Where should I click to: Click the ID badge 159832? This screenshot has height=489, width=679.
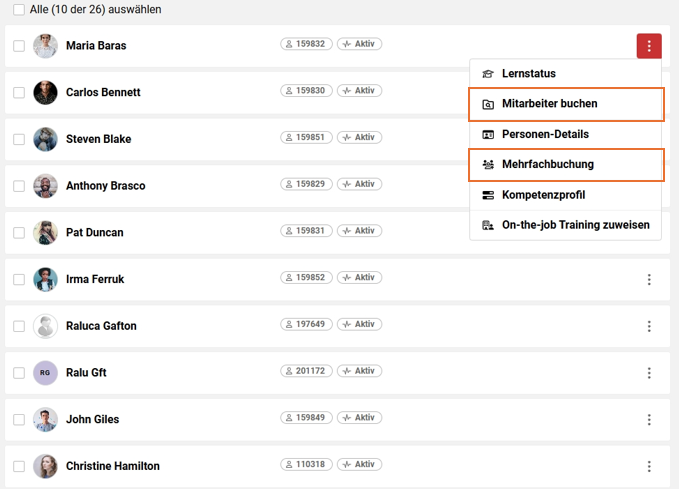306,44
